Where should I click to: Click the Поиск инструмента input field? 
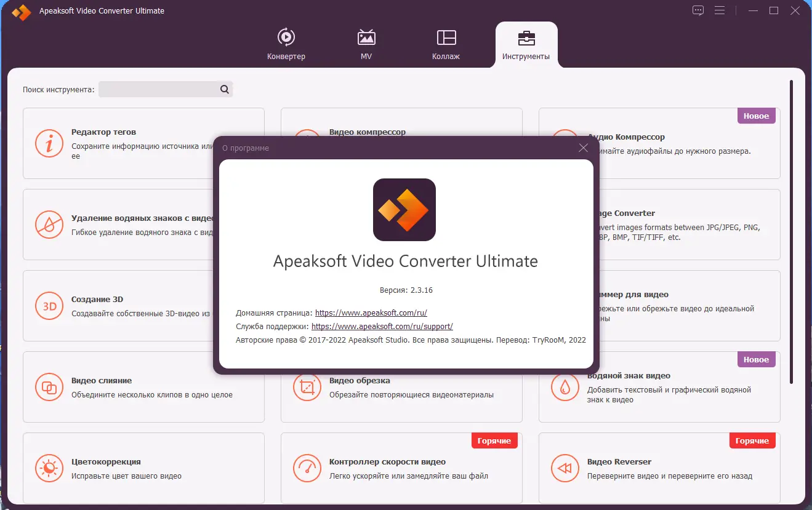(160, 89)
